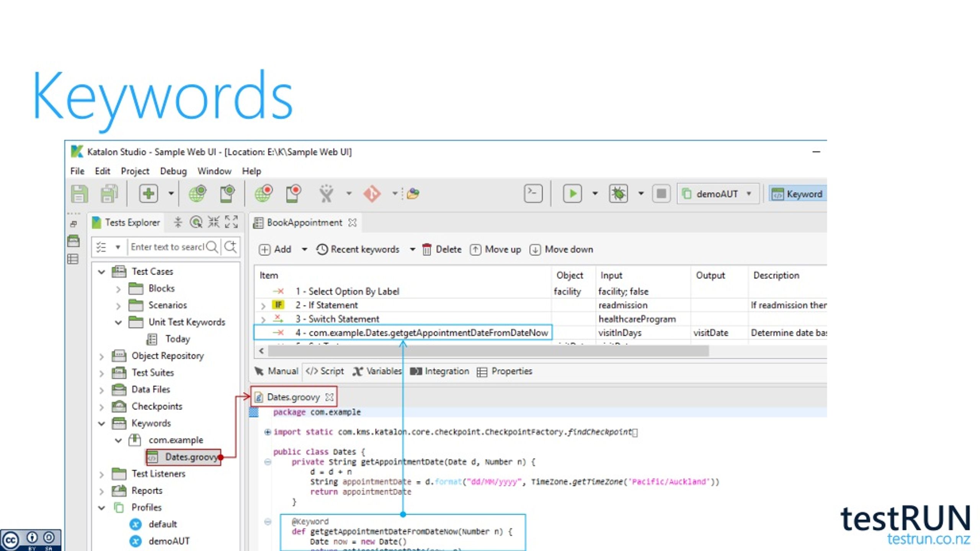Select the If Statement step row
This screenshot has width=980, height=551.
[x=540, y=305]
